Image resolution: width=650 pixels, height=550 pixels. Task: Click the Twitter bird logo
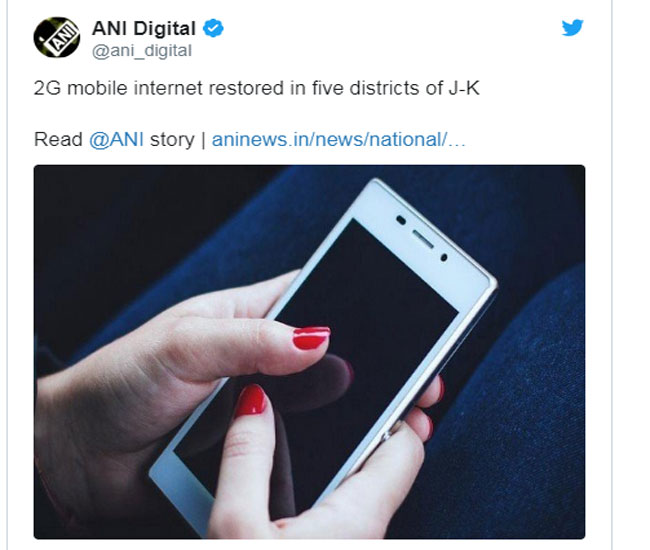572,27
